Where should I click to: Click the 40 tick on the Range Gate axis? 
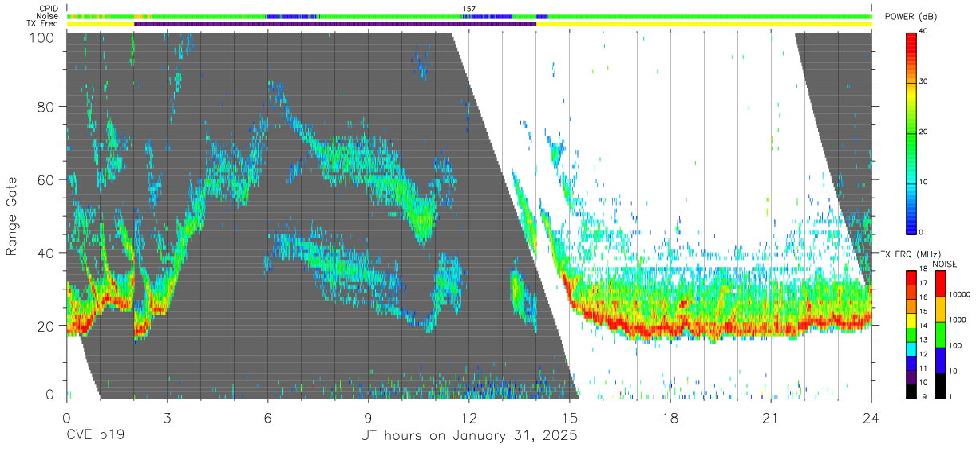pos(45,254)
